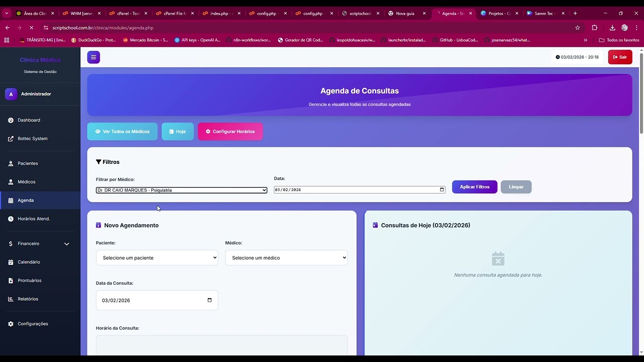Open Prontuários in sidebar

(40, 281)
